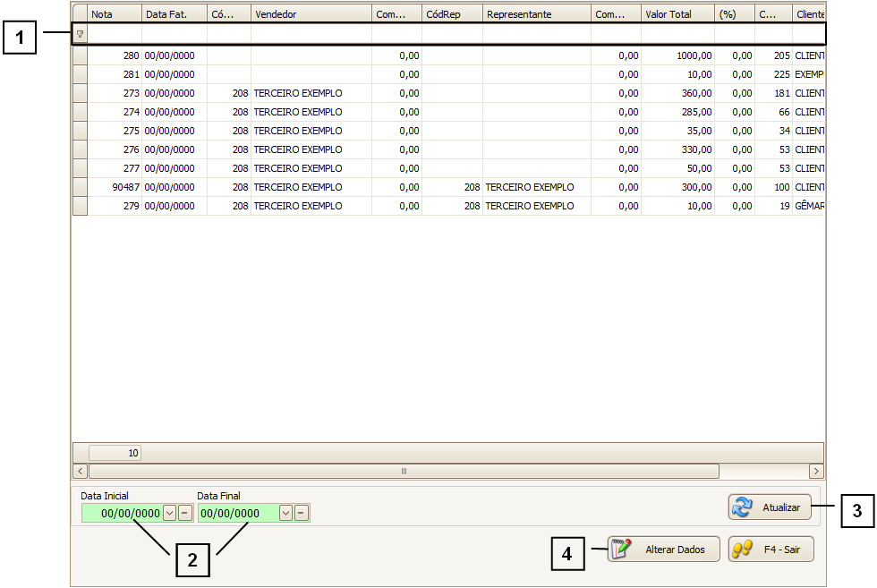The image size is (877, 588).
Task: Click the row selector for Nota 280
Action: (x=80, y=55)
